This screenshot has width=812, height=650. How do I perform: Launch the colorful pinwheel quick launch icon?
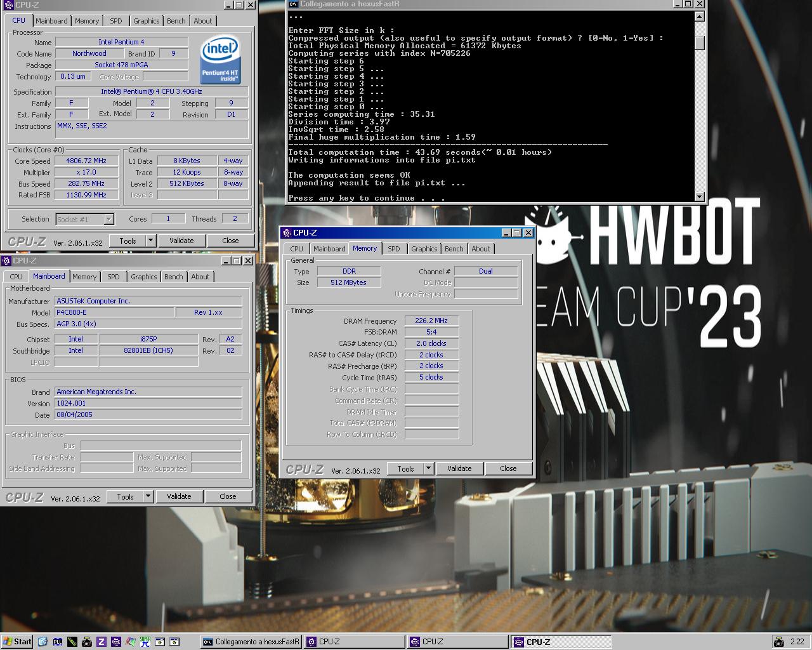[x=131, y=642]
